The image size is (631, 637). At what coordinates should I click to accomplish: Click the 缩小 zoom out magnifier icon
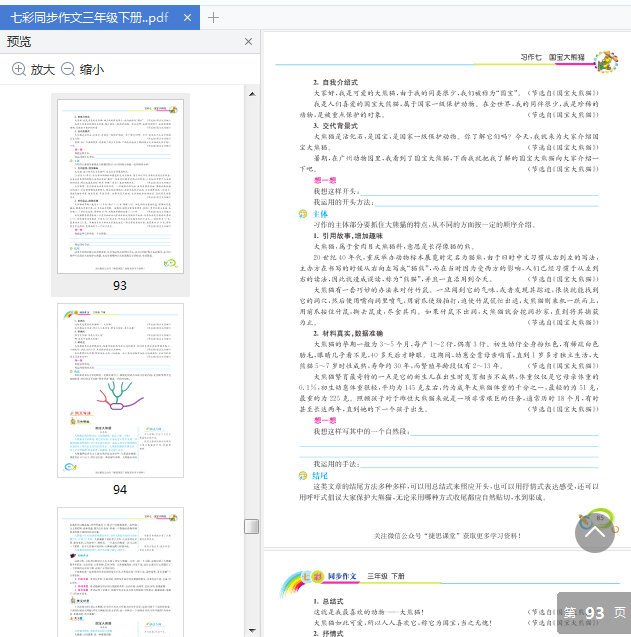click(68, 69)
